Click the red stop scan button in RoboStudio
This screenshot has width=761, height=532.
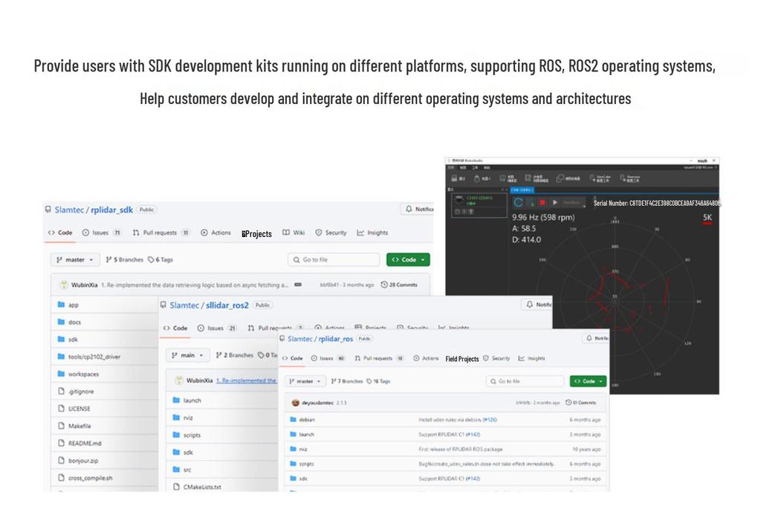coord(542,202)
